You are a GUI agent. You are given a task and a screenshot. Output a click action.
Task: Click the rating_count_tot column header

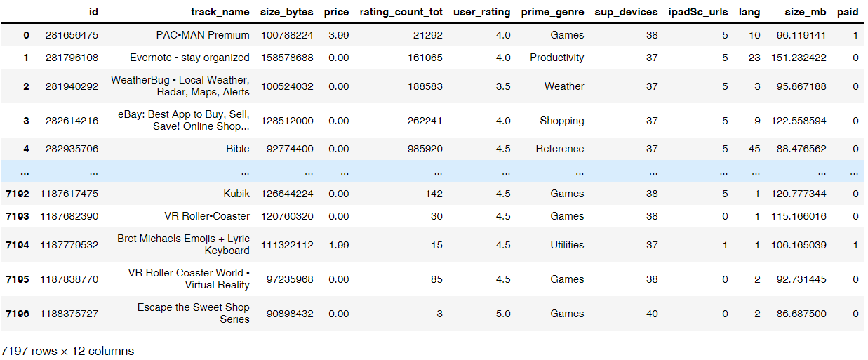point(401,12)
